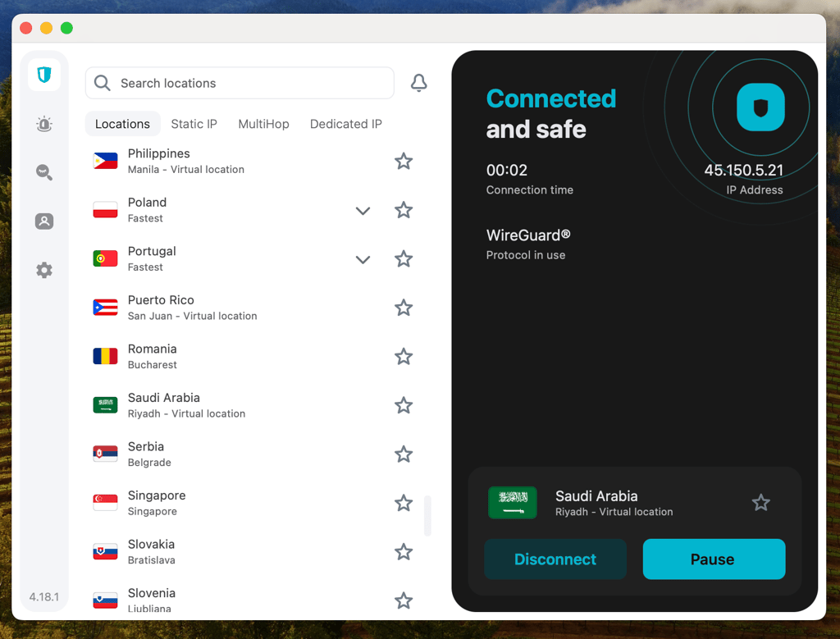Click the connected card's Saudi Arabia flag
Screen dimensions: 840x639
pos(513,502)
